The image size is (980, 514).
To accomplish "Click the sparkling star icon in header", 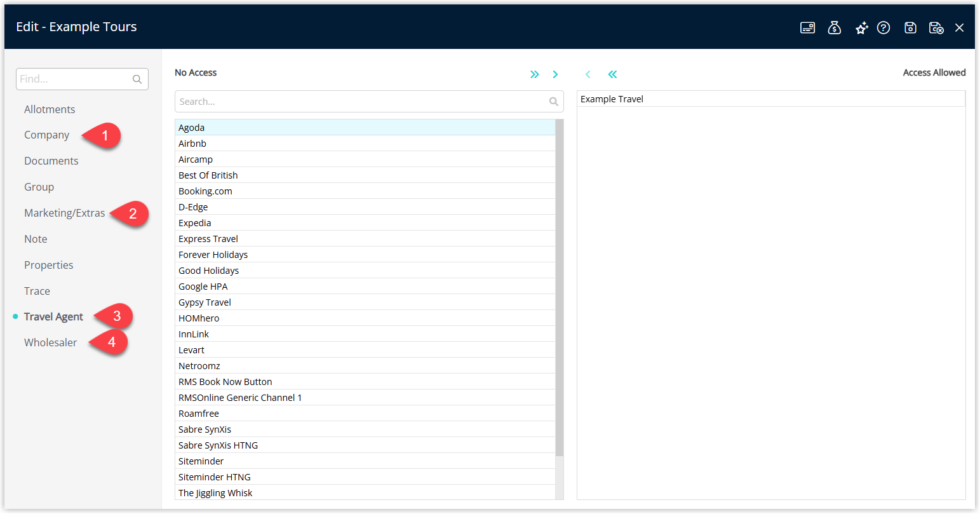I will tap(861, 28).
